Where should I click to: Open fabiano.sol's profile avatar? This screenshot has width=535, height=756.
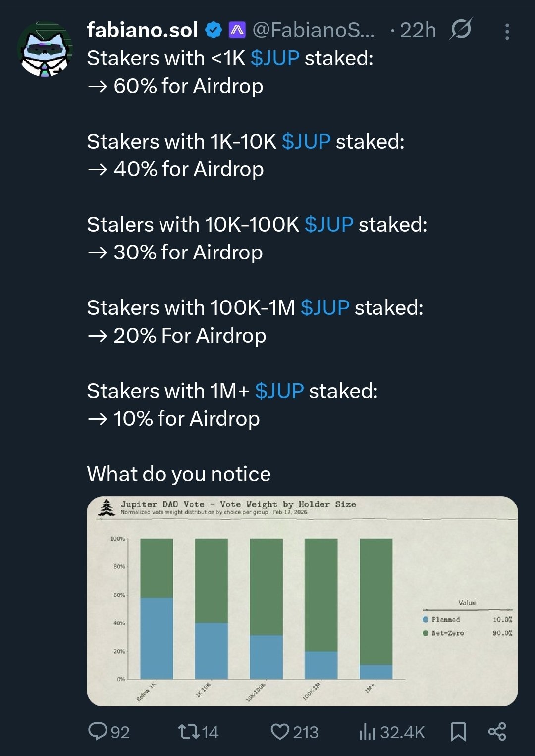(45, 50)
